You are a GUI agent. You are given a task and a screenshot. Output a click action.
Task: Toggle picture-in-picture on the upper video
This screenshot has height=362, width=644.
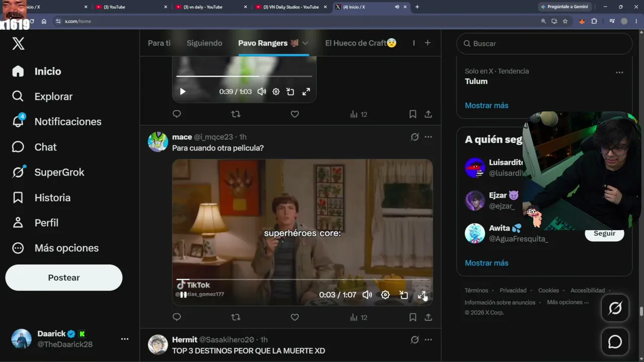point(290,92)
